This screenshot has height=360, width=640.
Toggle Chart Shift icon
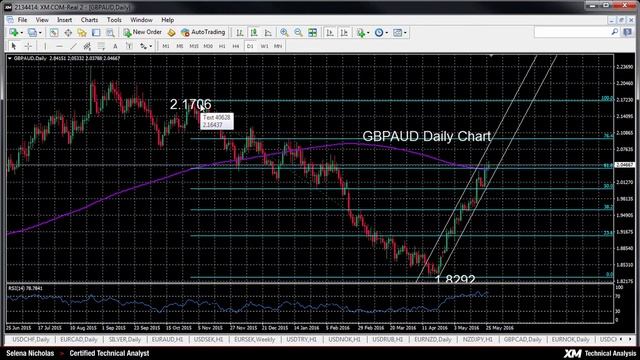(x=344, y=32)
